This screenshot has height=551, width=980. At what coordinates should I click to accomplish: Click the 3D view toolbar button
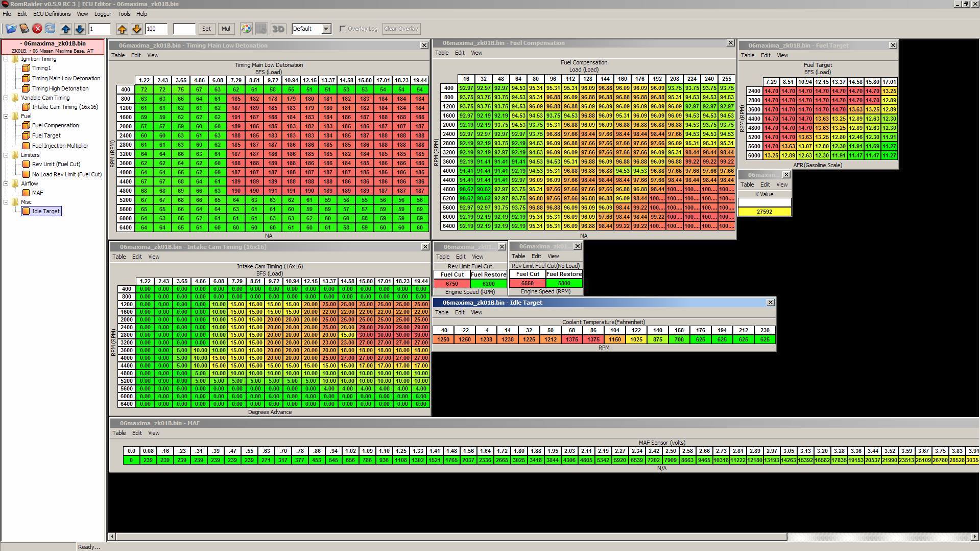[278, 29]
